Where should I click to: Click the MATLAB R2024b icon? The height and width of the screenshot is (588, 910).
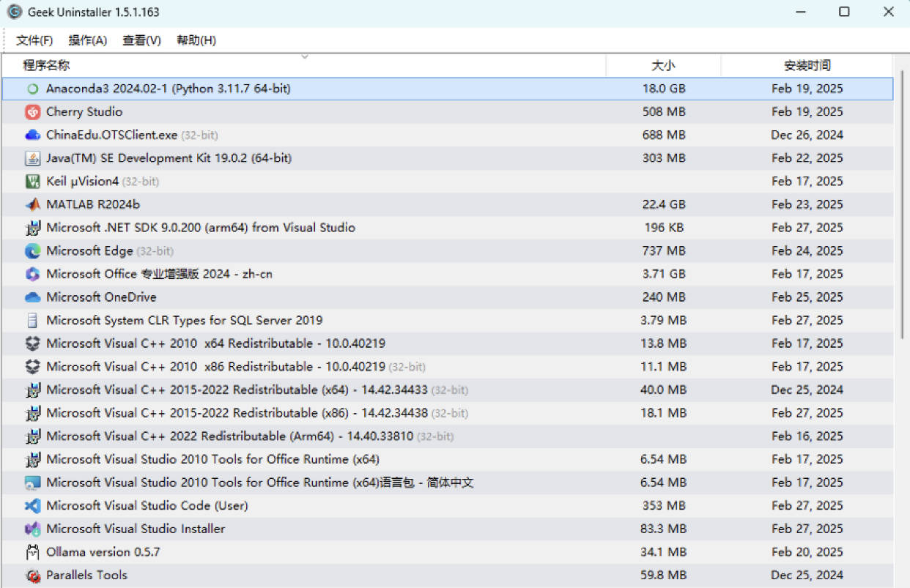pos(32,204)
